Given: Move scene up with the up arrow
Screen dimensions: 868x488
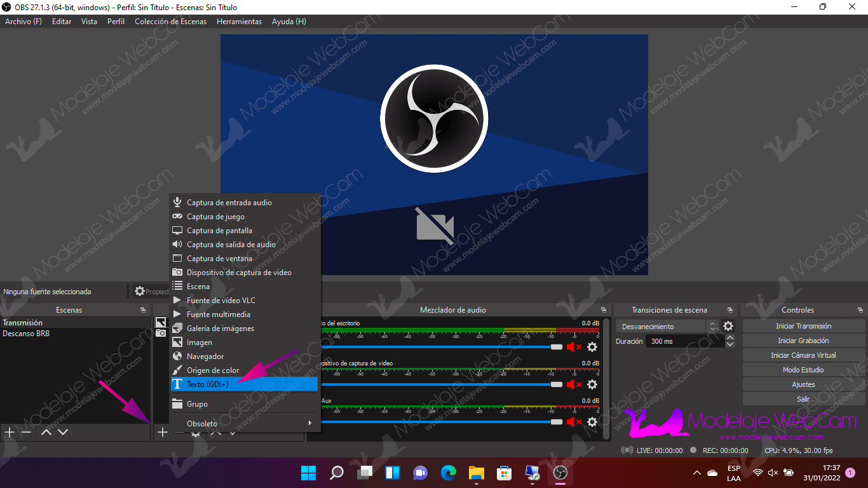Looking at the screenshot, I should point(46,432).
